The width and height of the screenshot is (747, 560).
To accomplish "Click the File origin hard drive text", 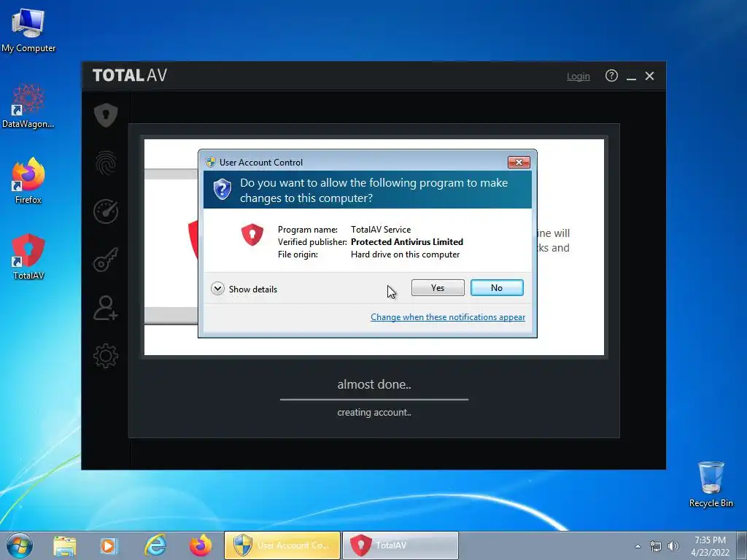I will point(405,254).
